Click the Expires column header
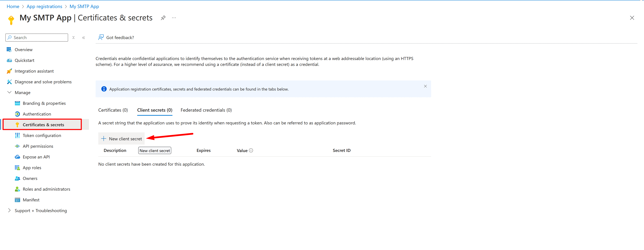 tap(203, 150)
